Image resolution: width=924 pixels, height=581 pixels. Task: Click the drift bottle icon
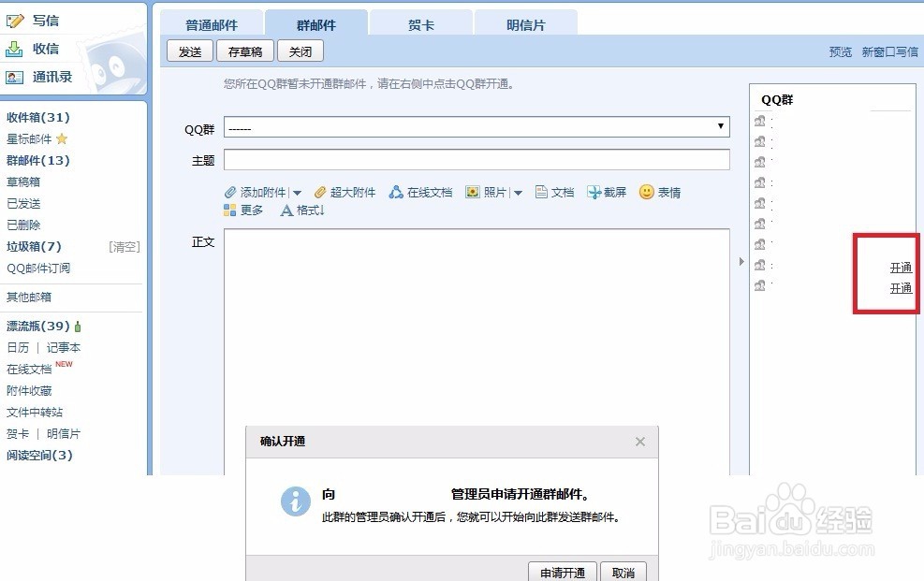pos(78,327)
